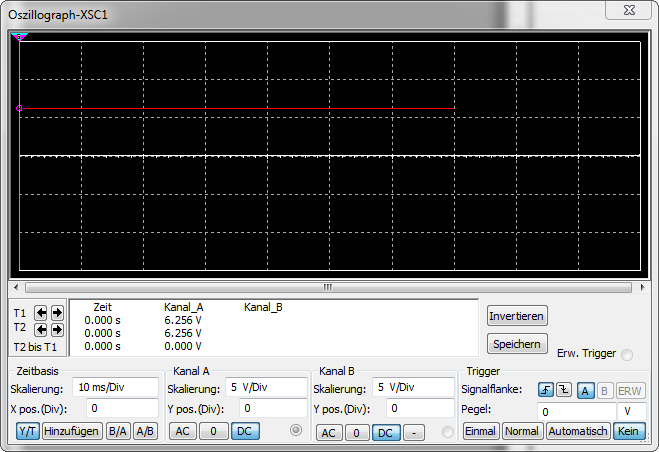Click Kanal B Skalierung field
Viewport: 659px width, 452px height.
(413, 387)
